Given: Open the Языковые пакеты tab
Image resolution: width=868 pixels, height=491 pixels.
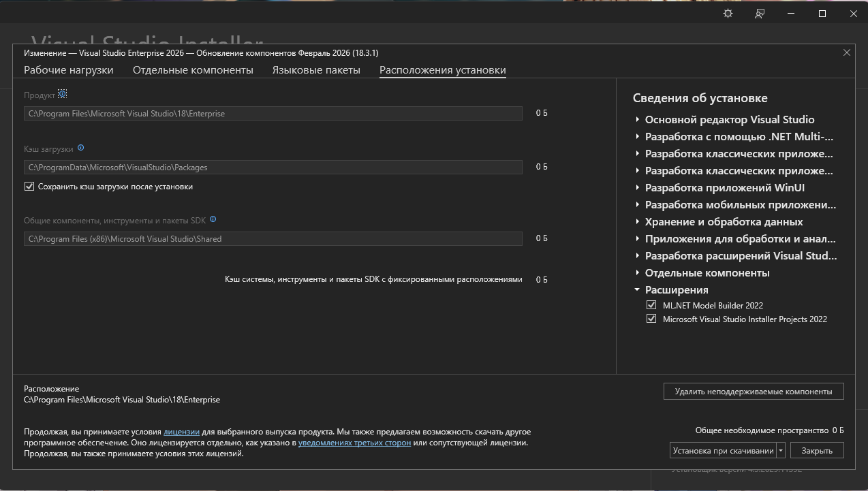Looking at the screenshot, I should [316, 70].
